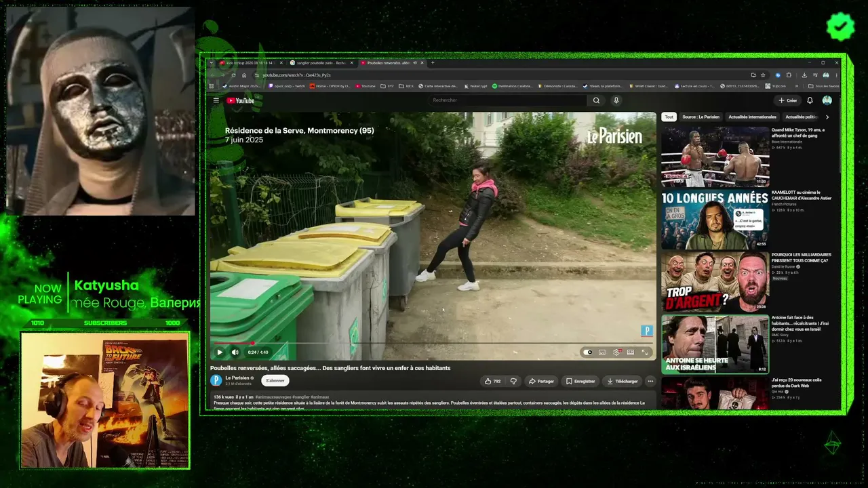Select the Source : Le Parisien chip
Image resolution: width=868 pixels, height=488 pixels.
click(701, 117)
